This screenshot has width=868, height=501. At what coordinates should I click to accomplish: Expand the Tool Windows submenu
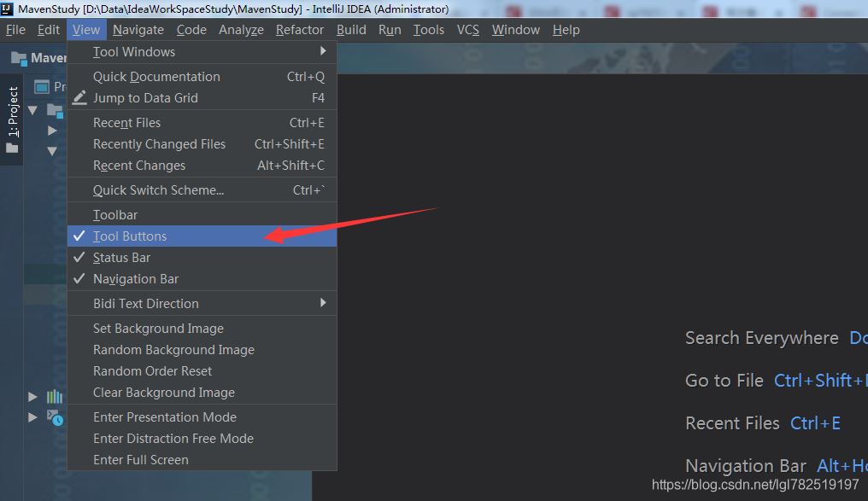202,52
